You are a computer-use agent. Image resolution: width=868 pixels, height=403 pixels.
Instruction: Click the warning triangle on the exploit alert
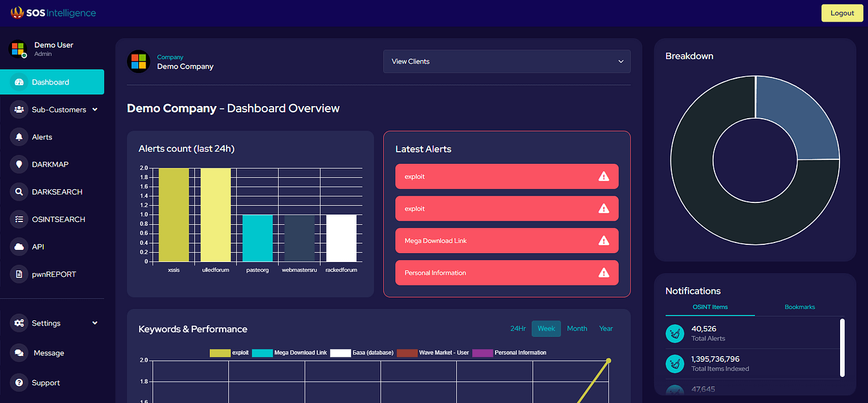(603, 176)
